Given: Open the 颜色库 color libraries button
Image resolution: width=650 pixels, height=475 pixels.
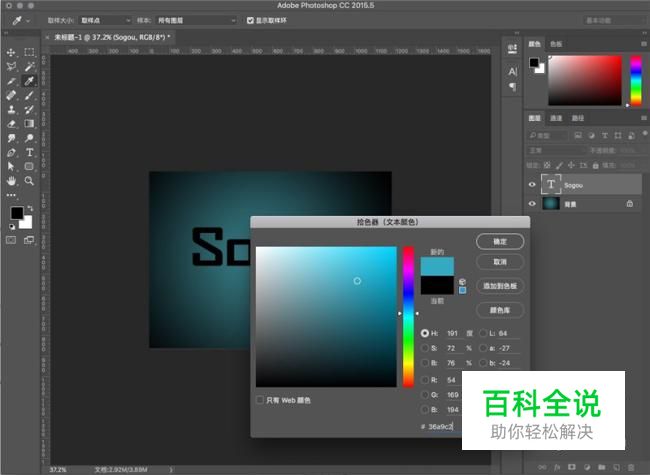Looking at the screenshot, I should click(x=500, y=310).
